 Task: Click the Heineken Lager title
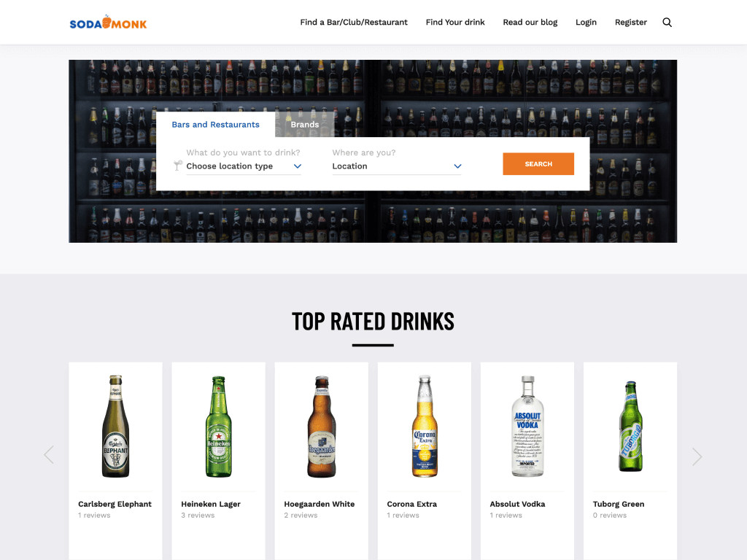[x=211, y=504]
